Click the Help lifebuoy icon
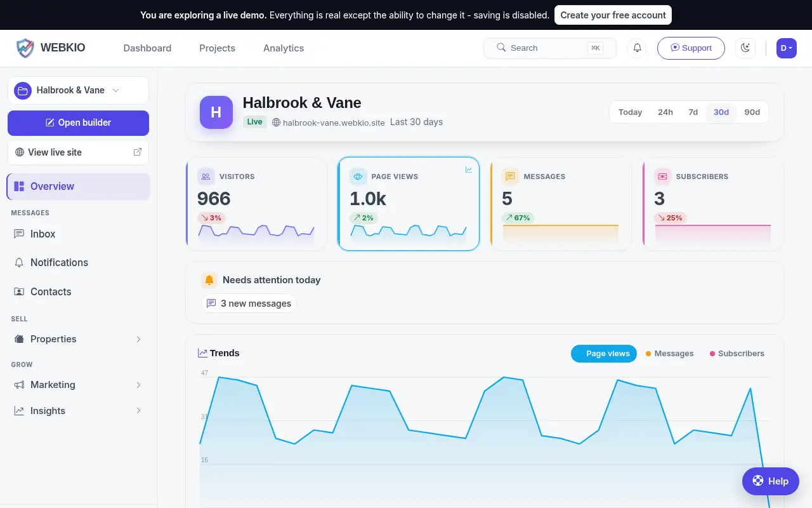This screenshot has width=812, height=508. [758, 481]
